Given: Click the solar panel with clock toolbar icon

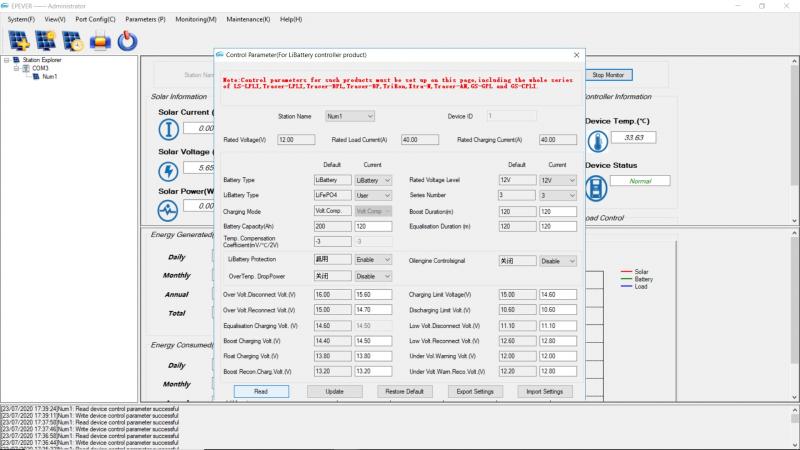Looking at the screenshot, I should tap(73, 40).
